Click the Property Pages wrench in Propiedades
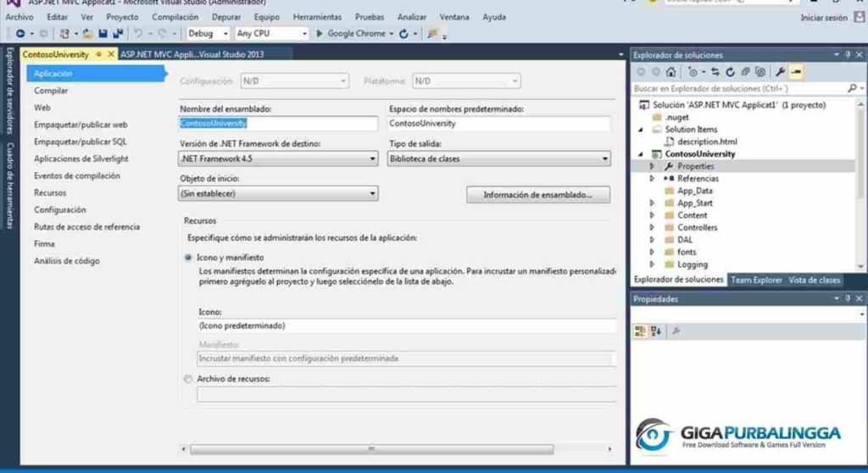 click(x=676, y=331)
